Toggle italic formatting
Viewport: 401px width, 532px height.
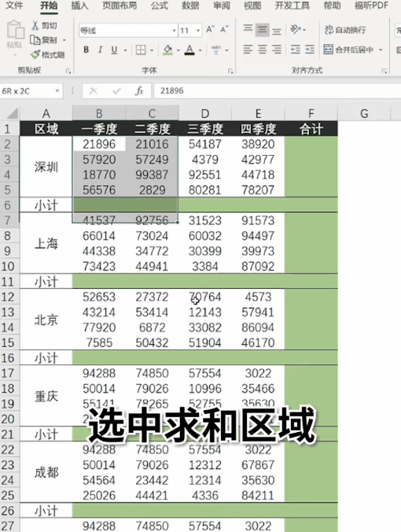pyautogui.click(x=100, y=50)
